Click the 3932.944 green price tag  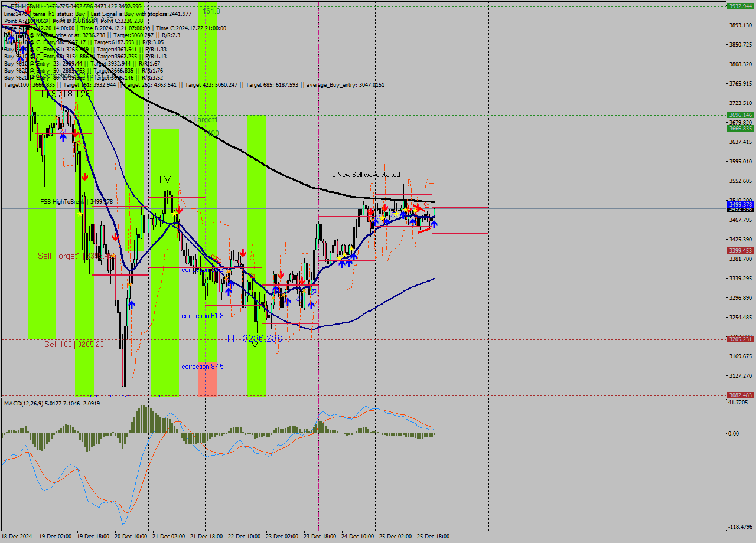coord(740,6)
